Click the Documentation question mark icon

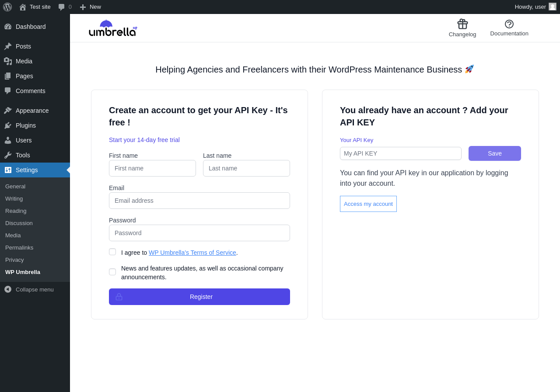point(509,24)
